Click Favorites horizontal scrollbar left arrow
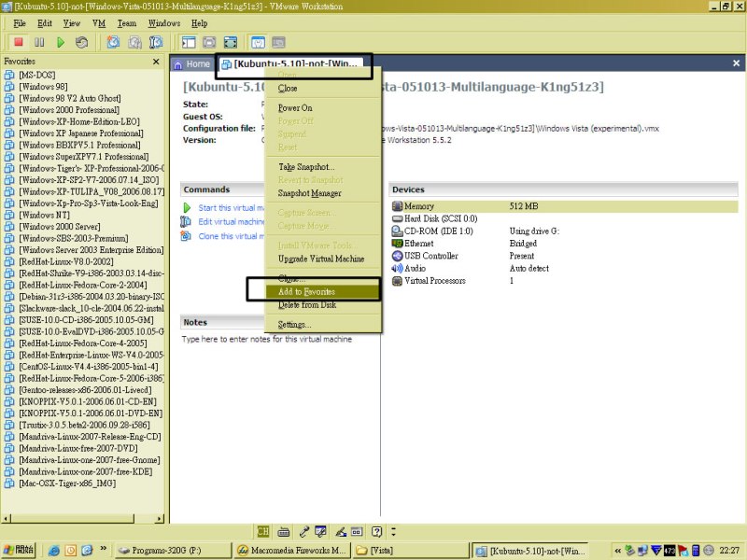 click(x=7, y=519)
